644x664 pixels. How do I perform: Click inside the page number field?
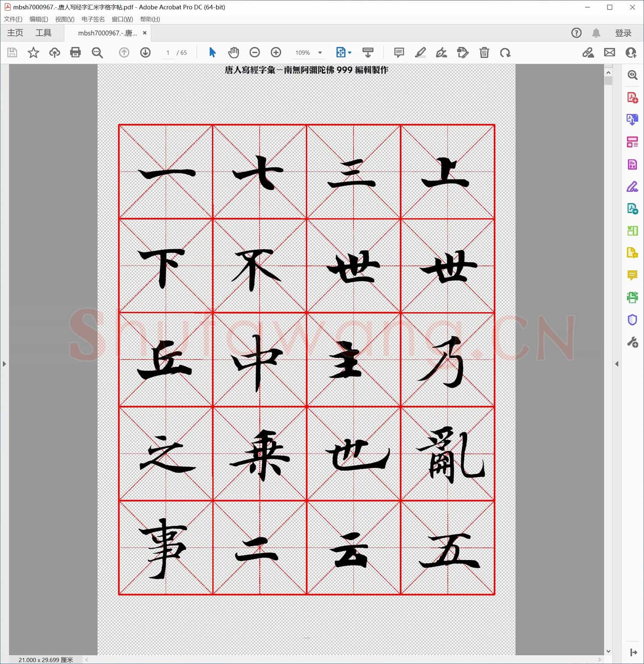(x=167, y=52)
